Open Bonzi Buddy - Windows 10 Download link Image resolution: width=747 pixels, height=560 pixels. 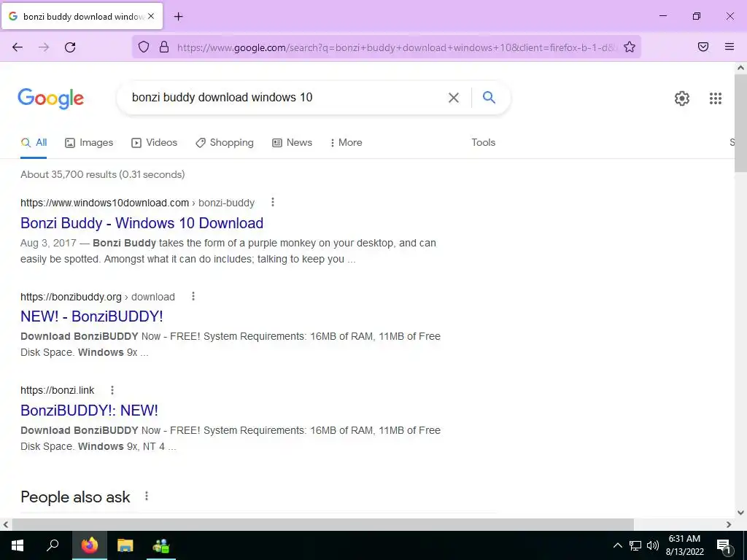[x=142, y=223]
